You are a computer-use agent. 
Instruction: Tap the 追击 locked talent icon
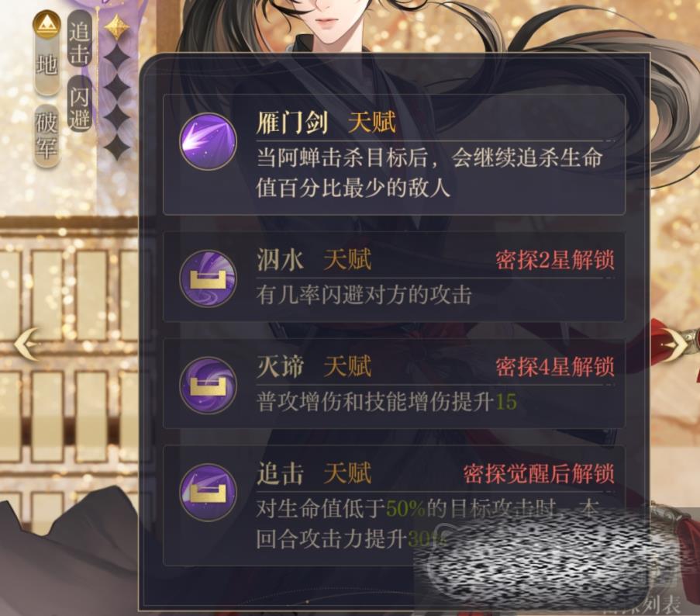point(208,491)
